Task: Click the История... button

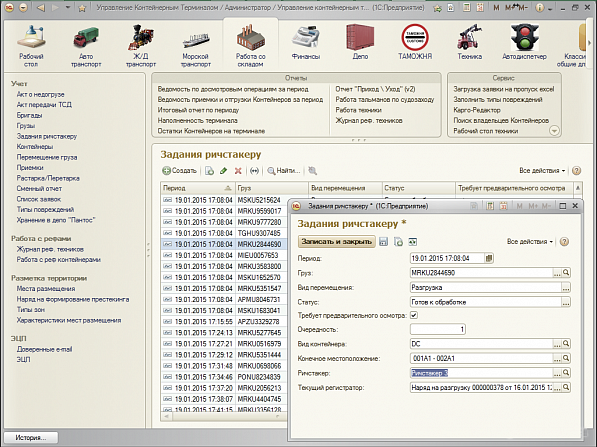Action: pos(31,437)
